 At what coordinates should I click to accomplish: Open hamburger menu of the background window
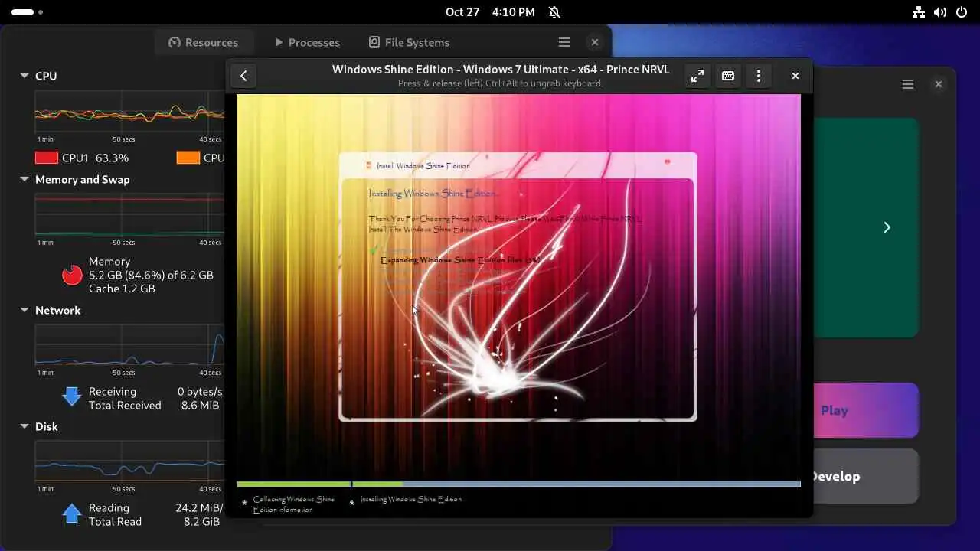(908, 84)
